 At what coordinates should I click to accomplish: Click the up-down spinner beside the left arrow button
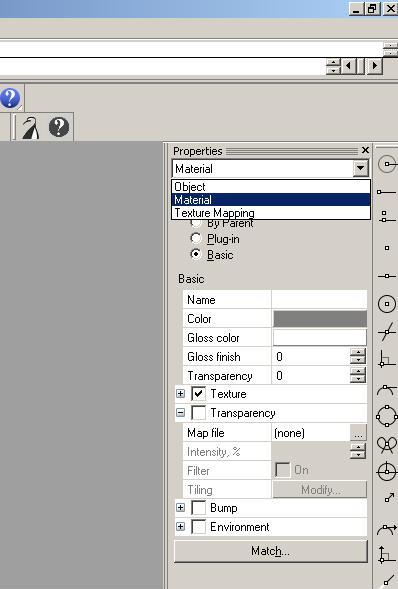[333, 66]
